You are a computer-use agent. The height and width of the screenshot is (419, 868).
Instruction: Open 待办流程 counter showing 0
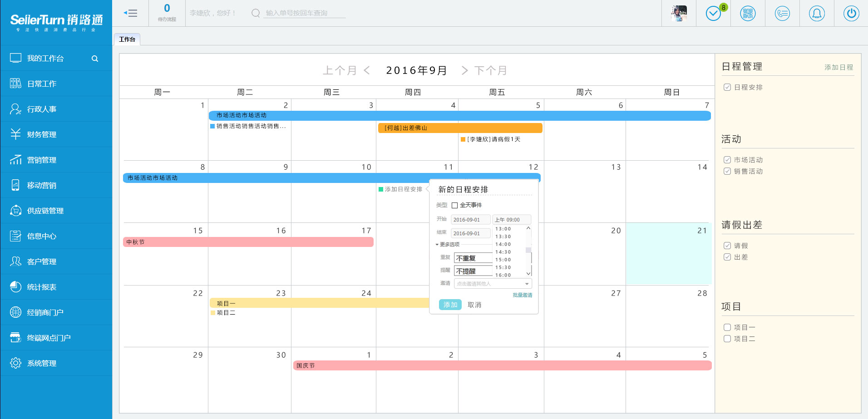click(167, 13)
